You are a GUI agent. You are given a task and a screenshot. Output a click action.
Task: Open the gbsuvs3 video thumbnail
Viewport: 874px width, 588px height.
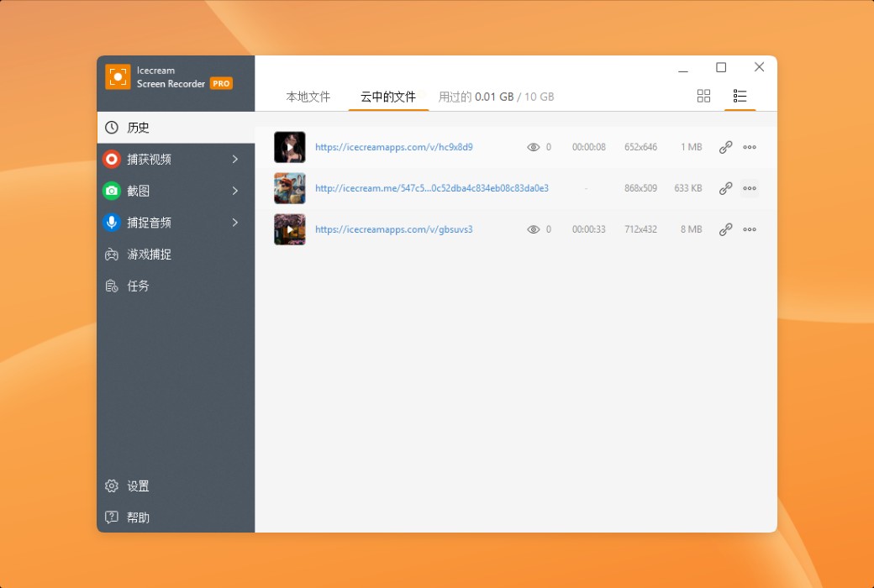point(289,228)
